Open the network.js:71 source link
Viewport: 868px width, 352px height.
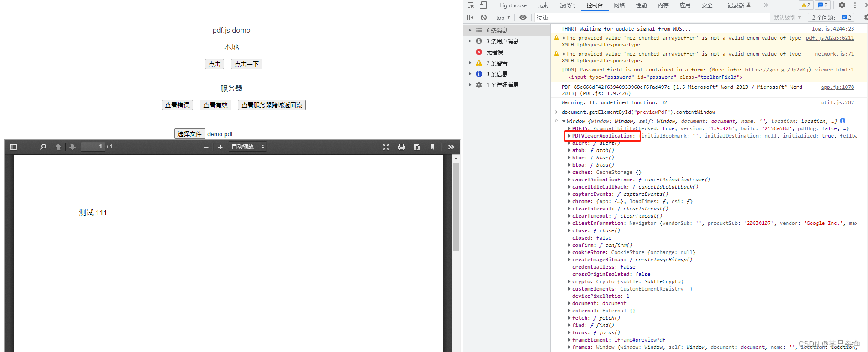tap(834, 54)
